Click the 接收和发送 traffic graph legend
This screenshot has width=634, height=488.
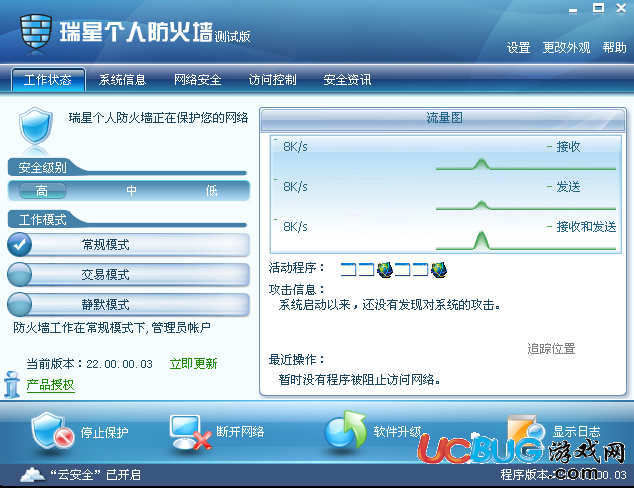coord(582,227)
